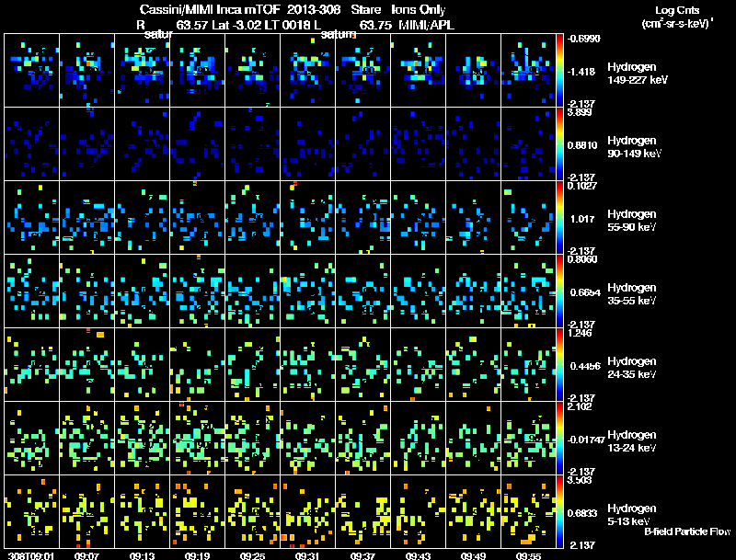Image resolution: width=736 pixels, height=560 pixels.
Task: Click the Hydrogen 149-227 keV panel at 09:01
Action: pos(32,71)
